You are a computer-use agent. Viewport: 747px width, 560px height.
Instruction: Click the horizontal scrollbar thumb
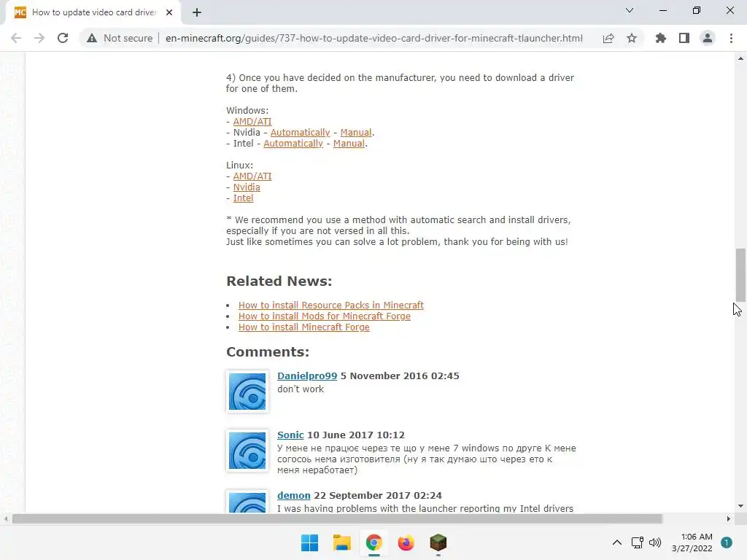coord(337,518)
